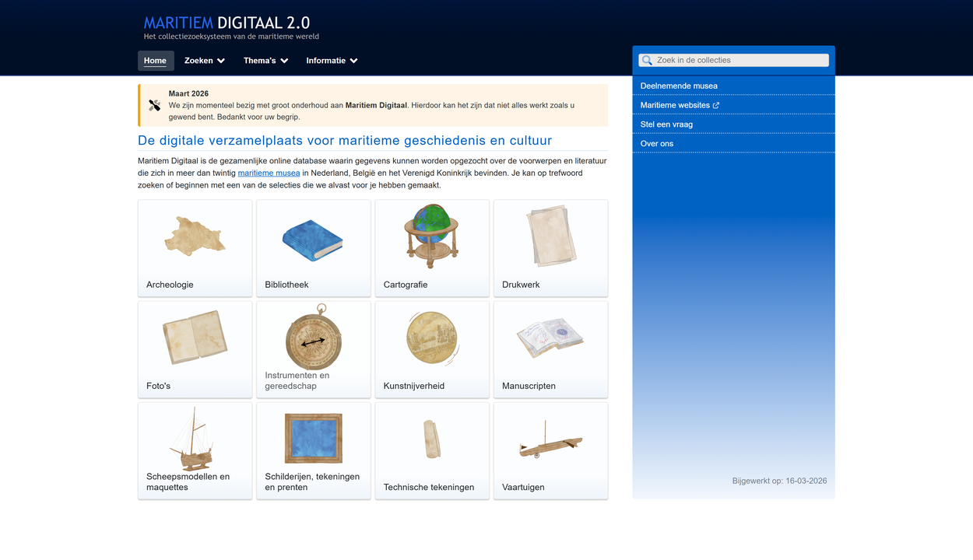Select the Bibliotheek book icon
This screenshot has height=560, width=973.
point(313,237)
